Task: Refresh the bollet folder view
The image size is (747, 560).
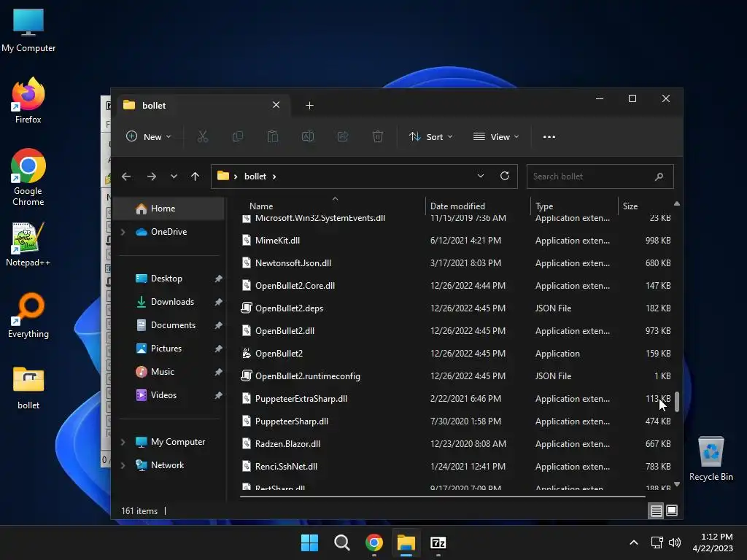Action: click(x=505, y=176)
